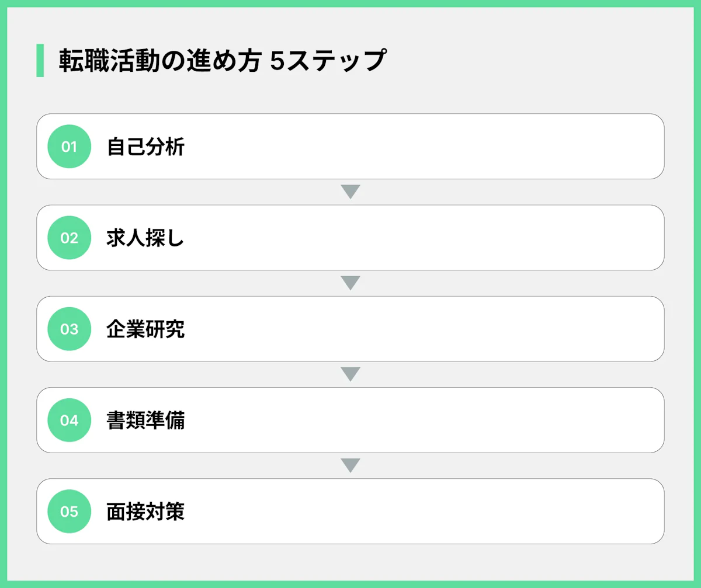Image resolution: width=701 pixels, height=588 pixels.
Task: Click the green 04 step badge
Action: point(69,420)
